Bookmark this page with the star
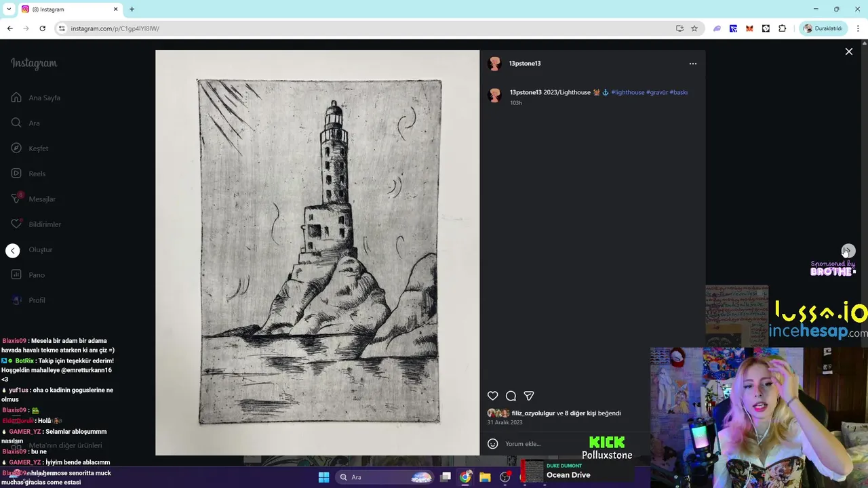The height and width of the screenshot is (488, 868). click(x=694, y=28)
